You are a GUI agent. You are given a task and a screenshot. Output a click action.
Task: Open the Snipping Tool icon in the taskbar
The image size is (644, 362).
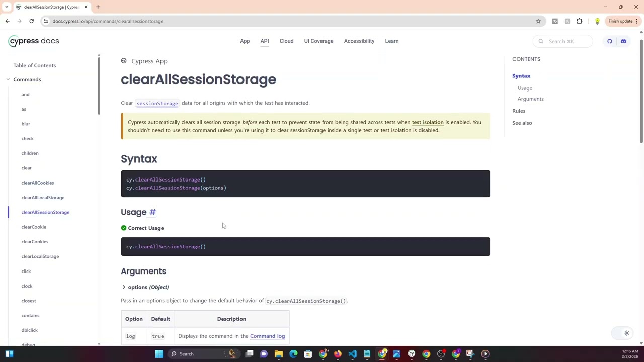pyautogui.click(x=470, y=354)
